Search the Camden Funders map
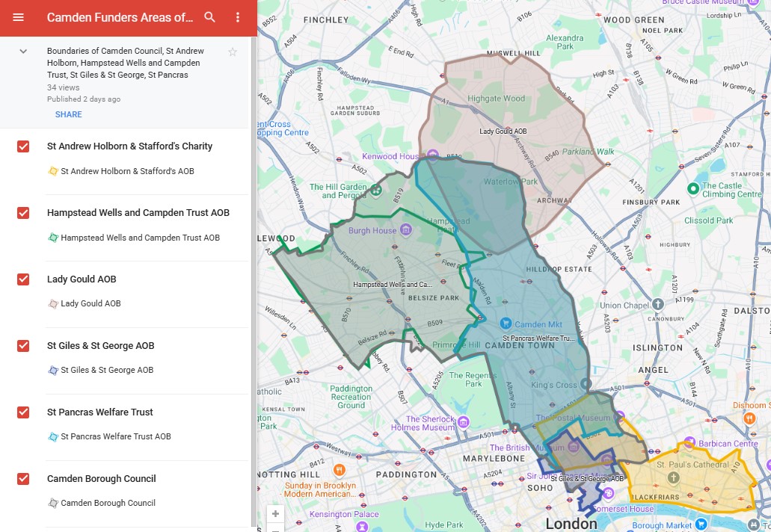 click(x=209, y=17)
